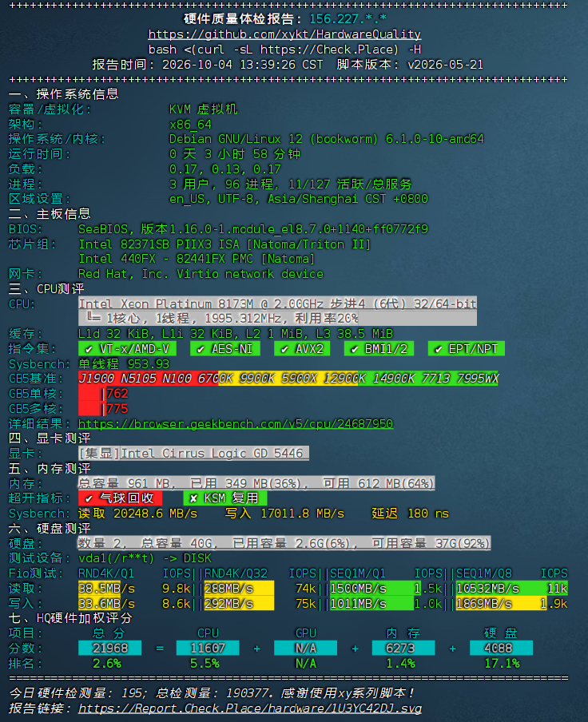The height and width of the screenshot is (722, 588).
Task: Click the Sysbench 单线程 953.93 score
Action: click(x=124, y=363)
